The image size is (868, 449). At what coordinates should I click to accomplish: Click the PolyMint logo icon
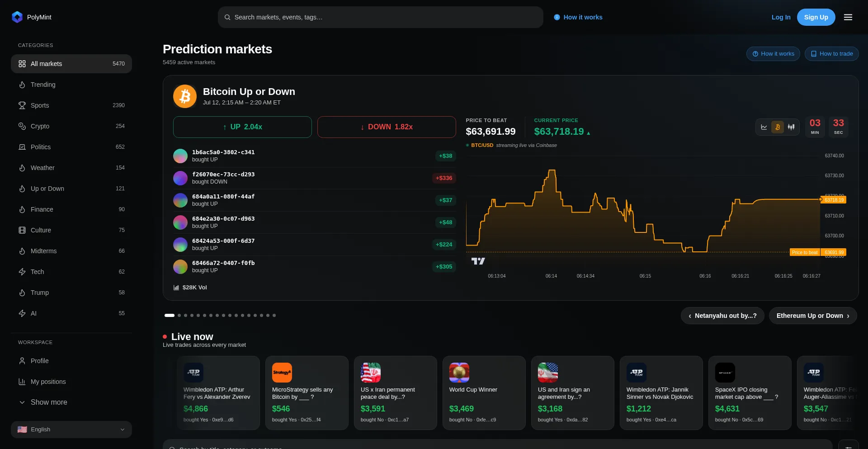[17, 17]
